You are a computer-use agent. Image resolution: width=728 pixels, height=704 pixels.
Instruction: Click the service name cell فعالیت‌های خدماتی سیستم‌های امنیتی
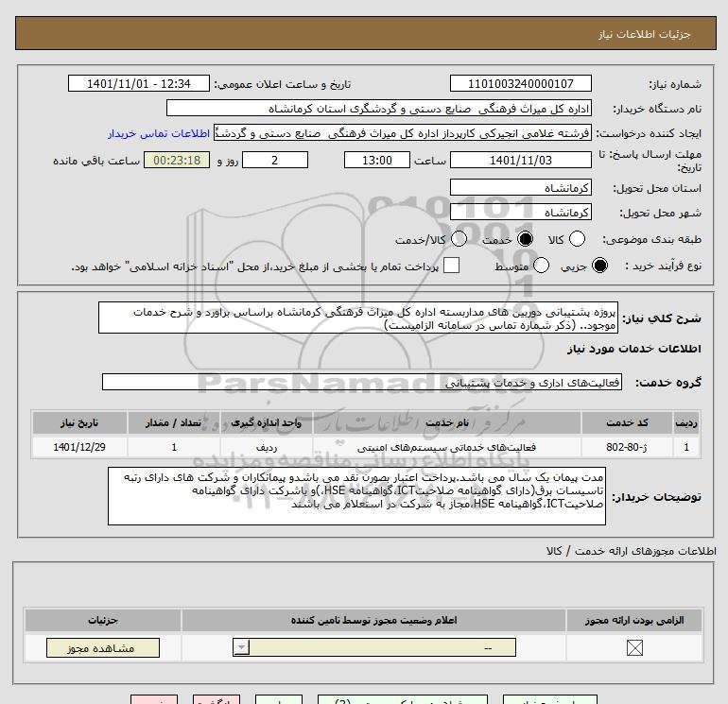pos(446,447)
